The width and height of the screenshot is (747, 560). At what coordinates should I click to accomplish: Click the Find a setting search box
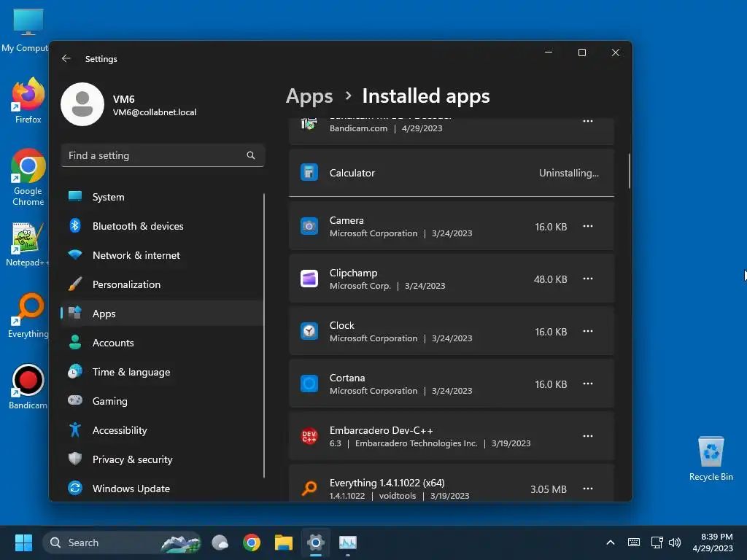point(163,155)
